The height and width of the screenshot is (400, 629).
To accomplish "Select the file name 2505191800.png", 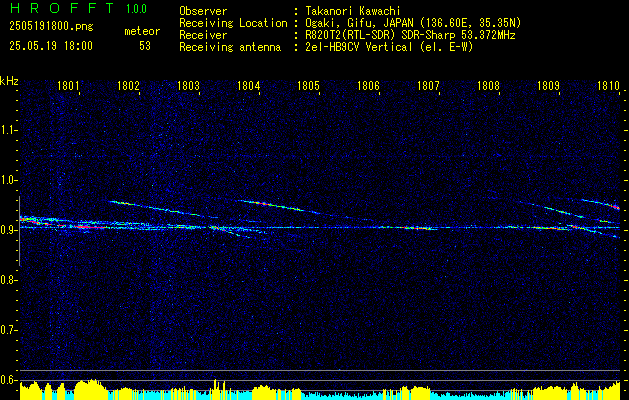I will (51, 27).
